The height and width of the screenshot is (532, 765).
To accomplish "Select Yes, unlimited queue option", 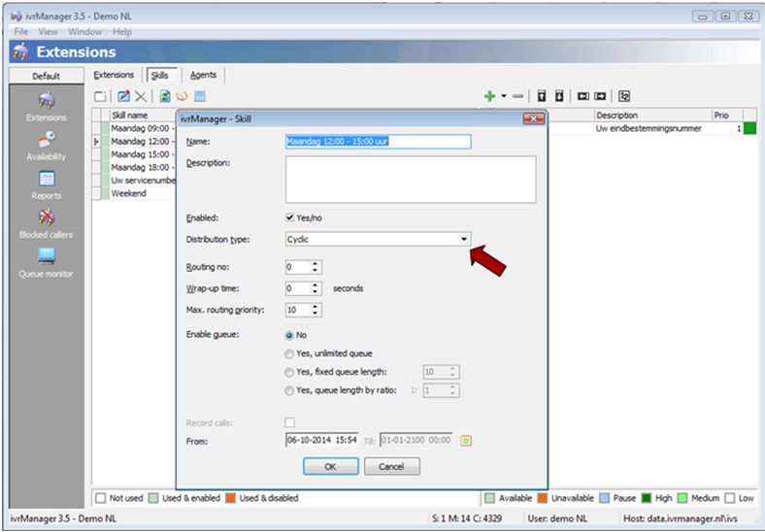I will 289,353.
